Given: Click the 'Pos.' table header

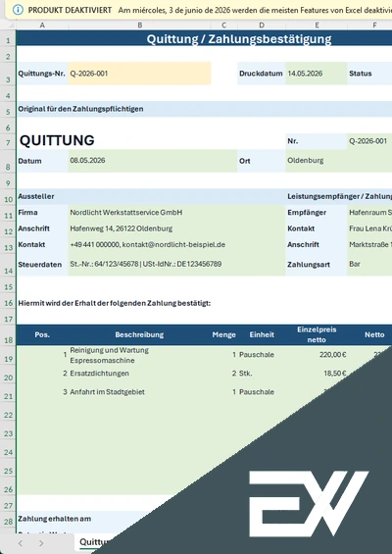Looking at the screenshot, I should [x=42, y=335].
